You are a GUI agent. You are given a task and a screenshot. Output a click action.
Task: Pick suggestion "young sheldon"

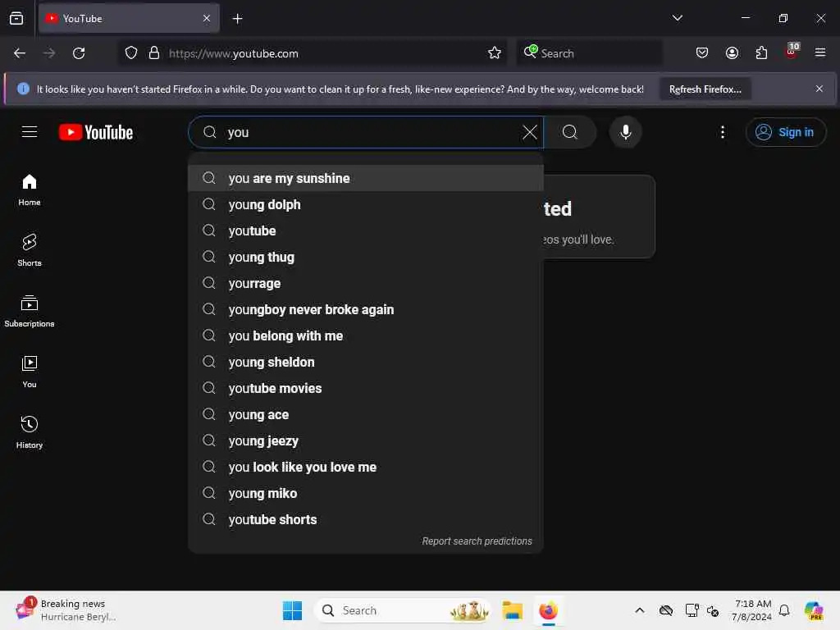[x=365, y=362]
